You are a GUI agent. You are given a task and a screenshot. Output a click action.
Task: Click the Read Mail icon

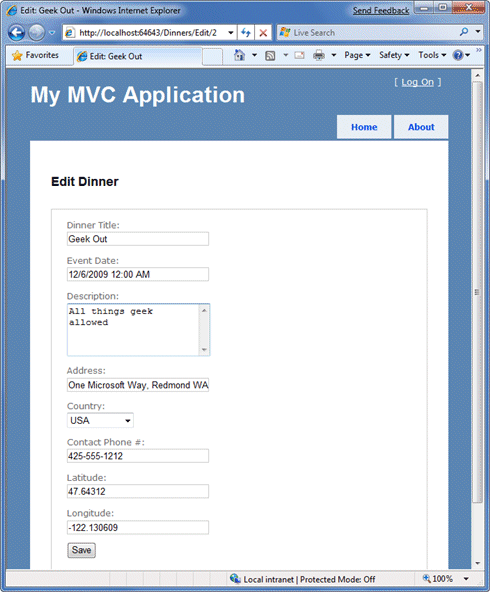[x=299, y=56]
